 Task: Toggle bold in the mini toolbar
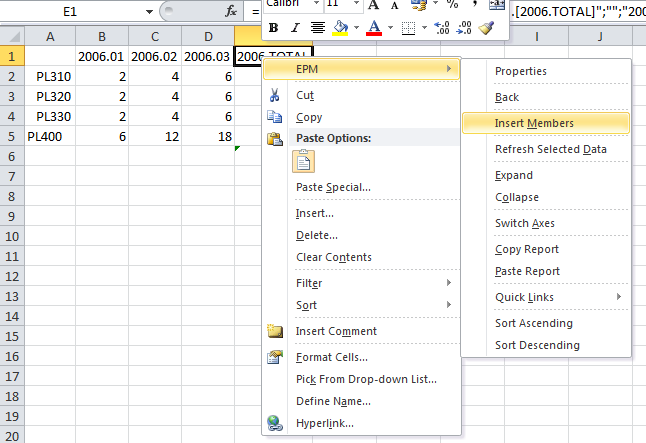click(x=273, y=28)
